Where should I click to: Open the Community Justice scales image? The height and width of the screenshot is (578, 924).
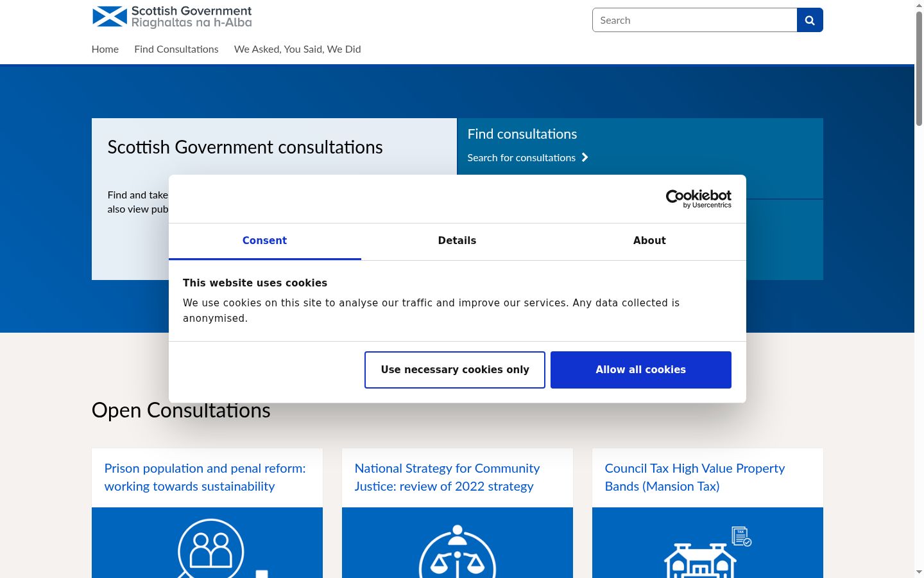point(458,543)
